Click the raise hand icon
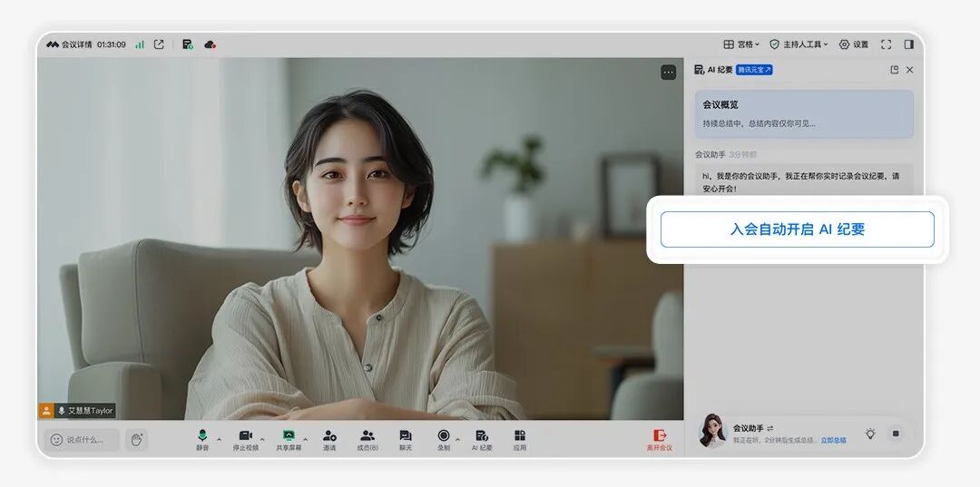The image size is (980, 487). (136, 440)
